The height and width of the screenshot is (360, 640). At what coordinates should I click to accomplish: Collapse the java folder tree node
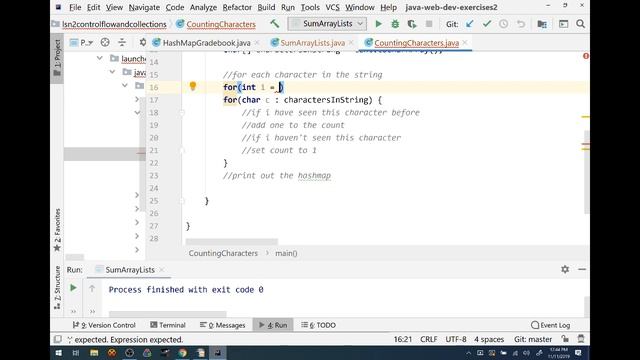[x=112, y=72]
